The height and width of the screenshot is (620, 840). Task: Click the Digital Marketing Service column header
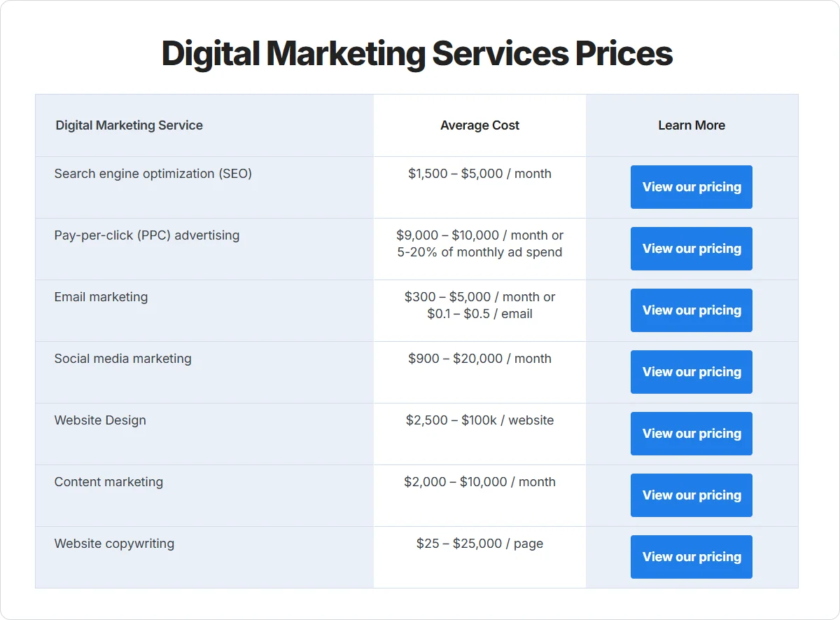point(129,125)
